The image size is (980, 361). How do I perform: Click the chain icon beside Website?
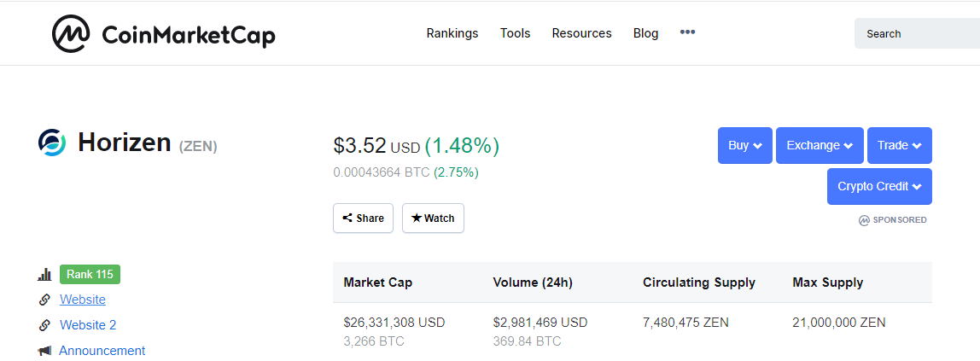(x=44, y=300)
